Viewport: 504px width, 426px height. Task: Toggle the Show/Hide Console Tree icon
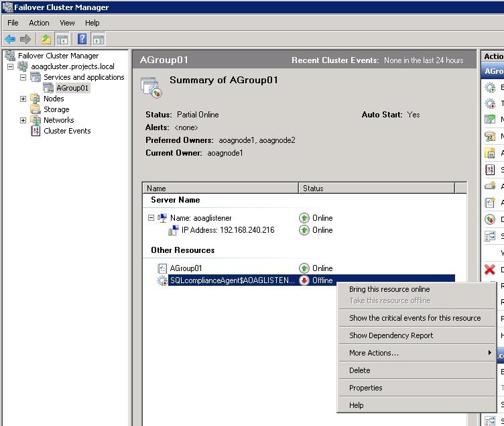coord(62,40)
